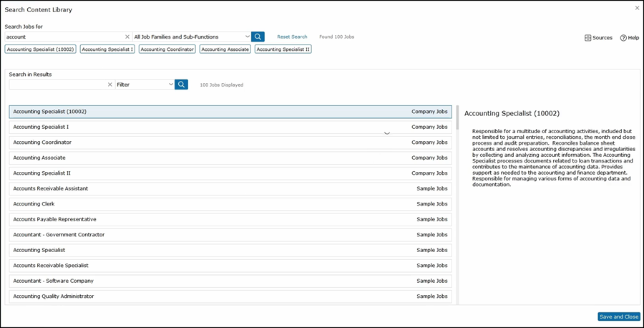Image resolution: width=644 pixels, height=328 pixels.
Task: Close the Search Content Library dialog
Action: 637,9
